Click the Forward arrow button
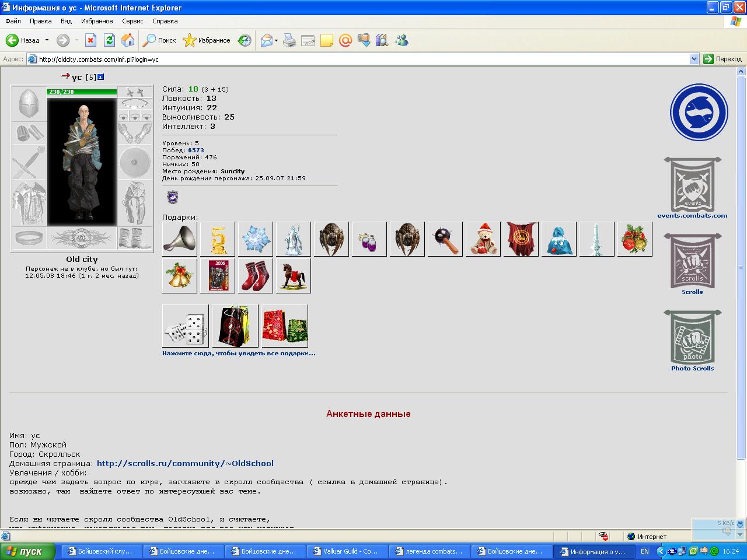 coord(62,40)
